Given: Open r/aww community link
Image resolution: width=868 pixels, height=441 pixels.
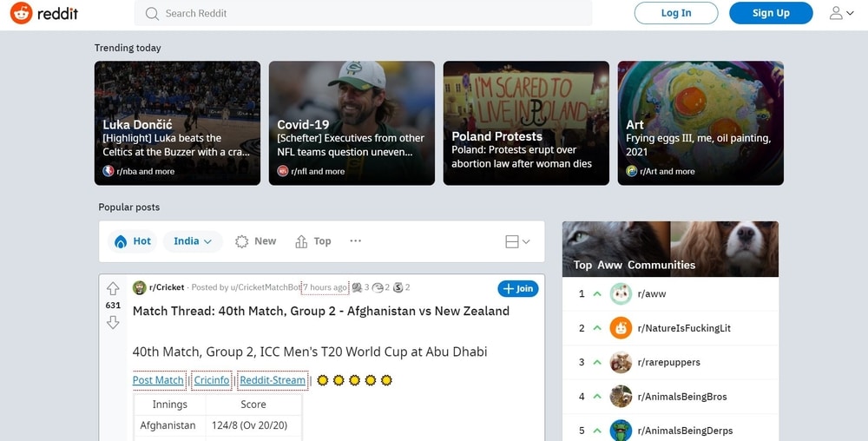Looking at the screenshot, I should [x=652, y=293].
